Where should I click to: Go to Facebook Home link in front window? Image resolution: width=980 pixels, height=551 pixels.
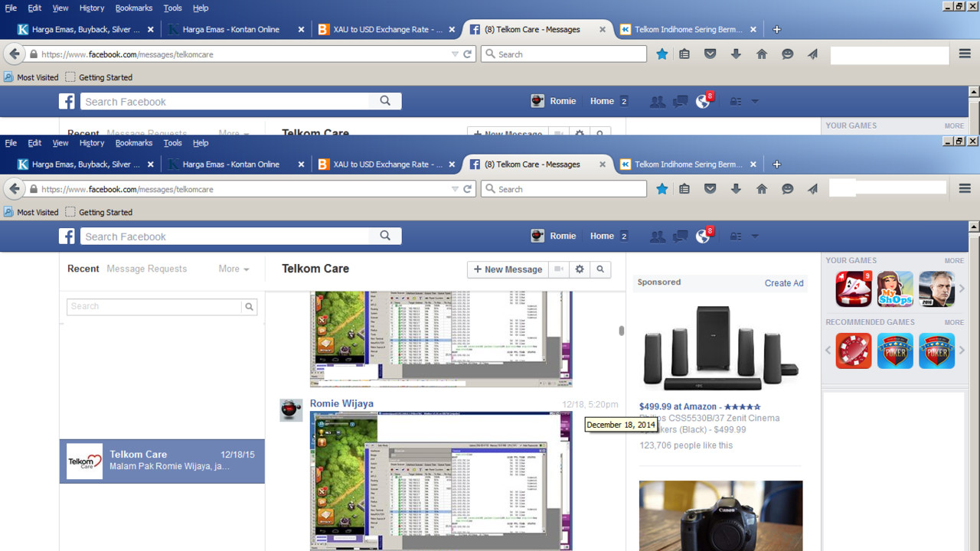(x=602, y=236)
